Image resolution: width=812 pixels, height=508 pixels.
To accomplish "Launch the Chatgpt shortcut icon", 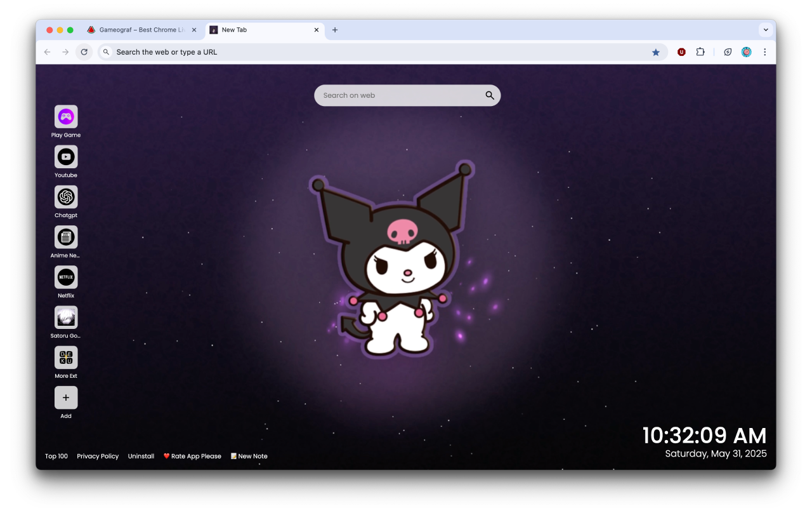I will coord(66,197).
